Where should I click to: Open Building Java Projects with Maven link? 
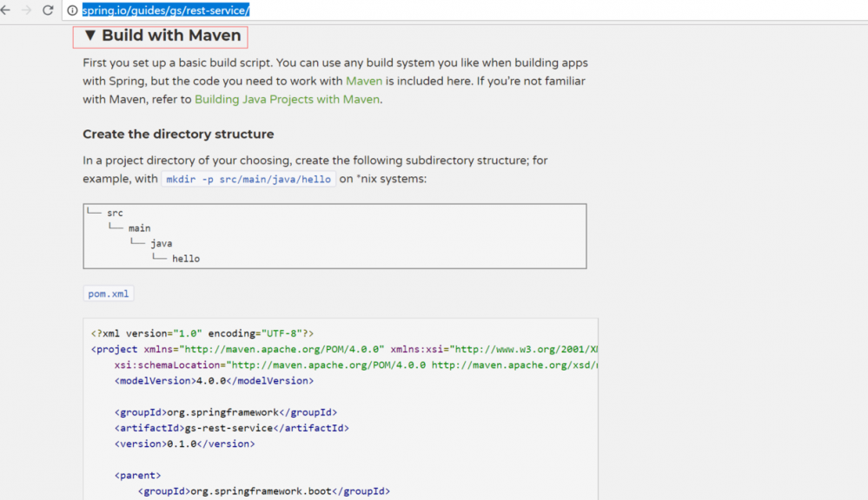click(x=287, y=99)
